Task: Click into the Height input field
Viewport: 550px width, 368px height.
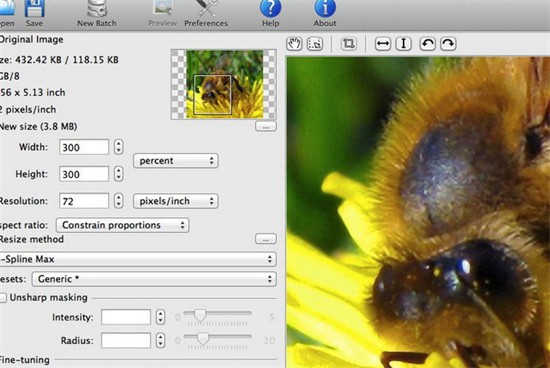Action: coord(84,174)
